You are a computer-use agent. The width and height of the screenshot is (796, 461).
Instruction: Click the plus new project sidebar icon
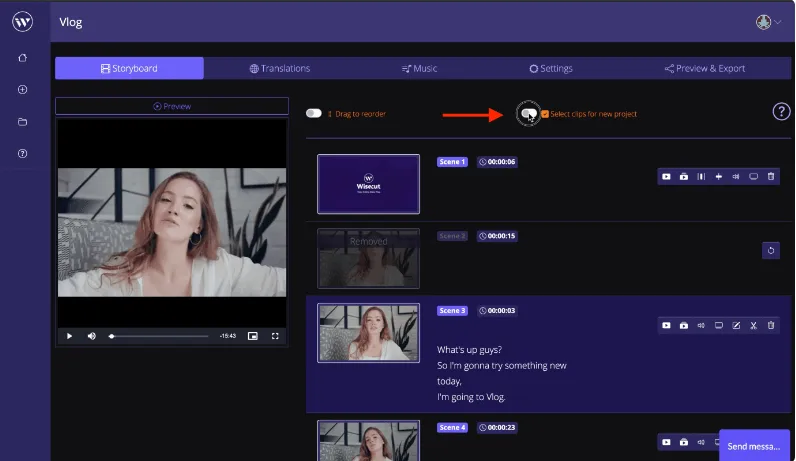22,89
